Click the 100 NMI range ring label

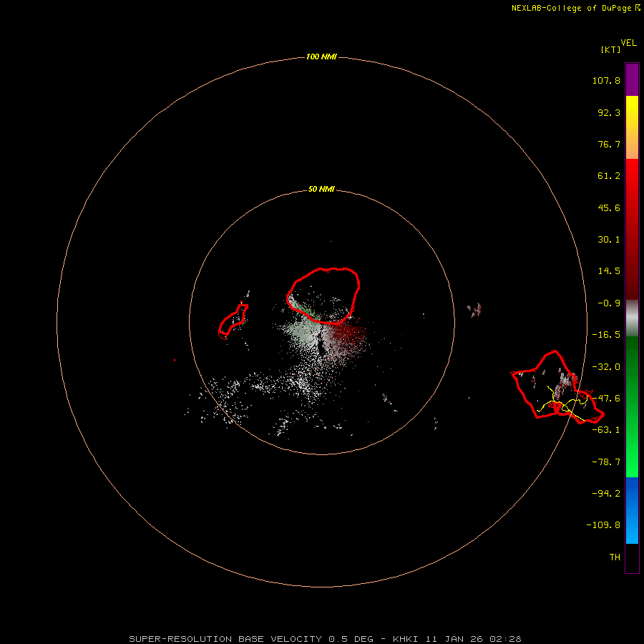coord(321,57)
